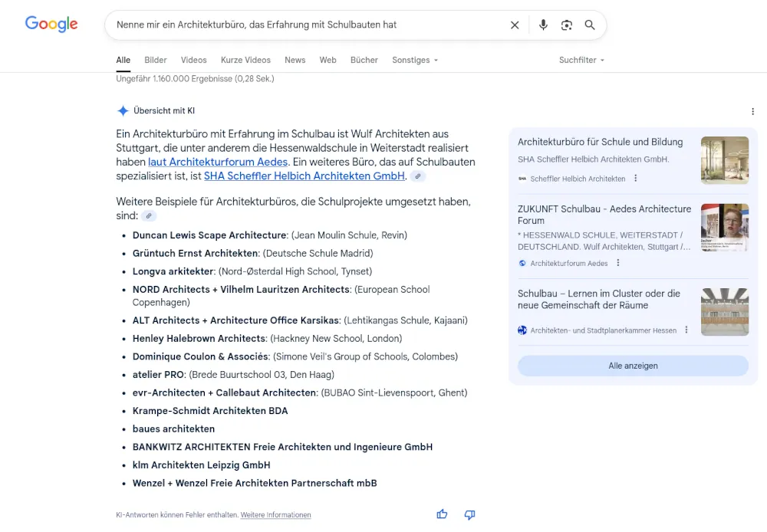
Task: Give thumbs down to AI answer
Action: 469,514
